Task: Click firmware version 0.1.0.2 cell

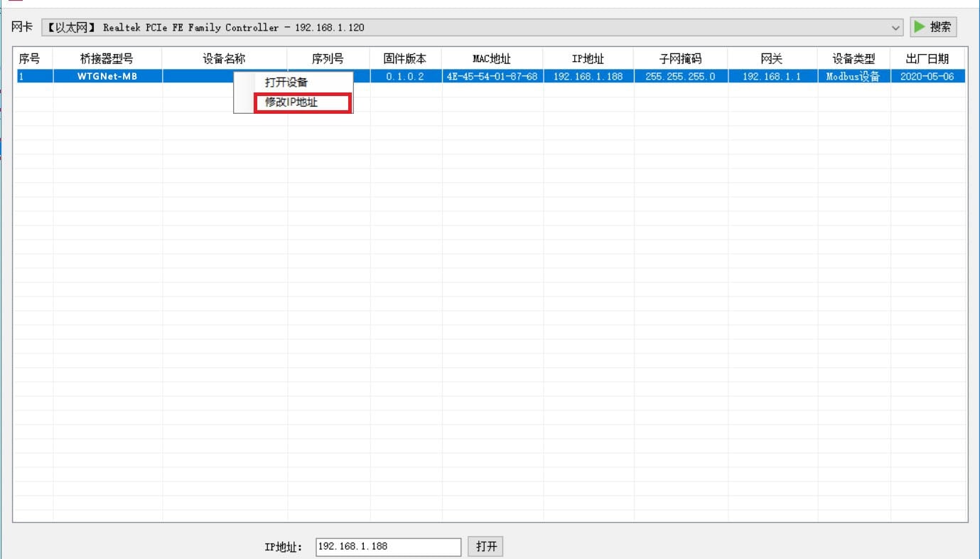Action: click(x=405, y=76)
